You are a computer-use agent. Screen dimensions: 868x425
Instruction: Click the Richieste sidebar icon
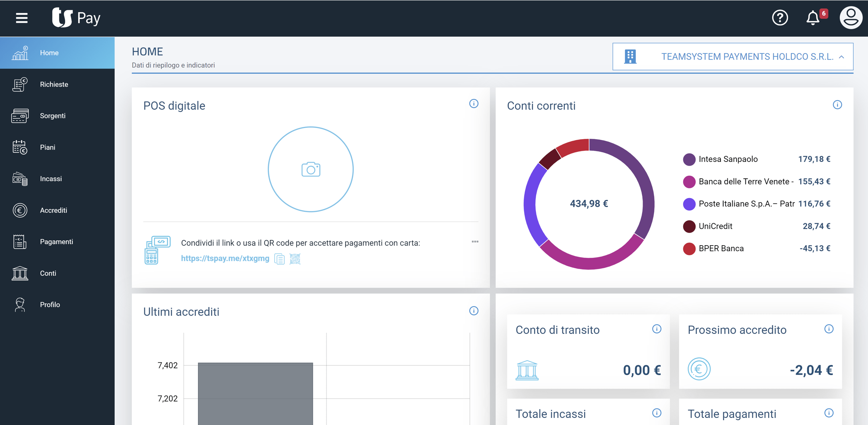point(20,84)
